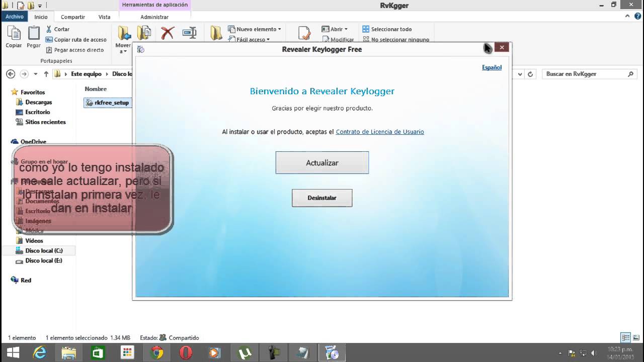Screen dimensions: 644x362
Task: Open uTorrent from the taskbar
Action: point(245,352)
